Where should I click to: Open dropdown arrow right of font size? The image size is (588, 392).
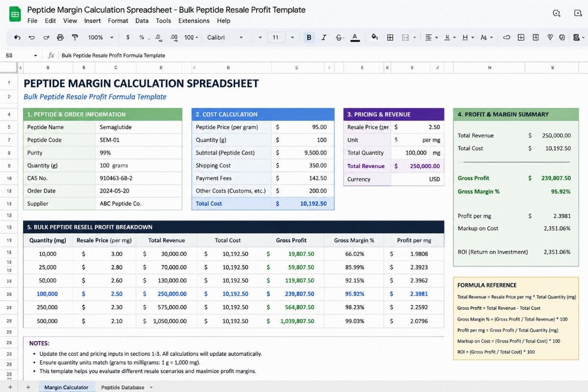click(x=293, y=37)
